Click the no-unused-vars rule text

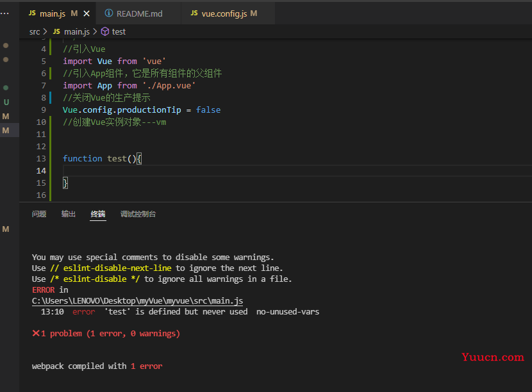[x=288, y=312]
